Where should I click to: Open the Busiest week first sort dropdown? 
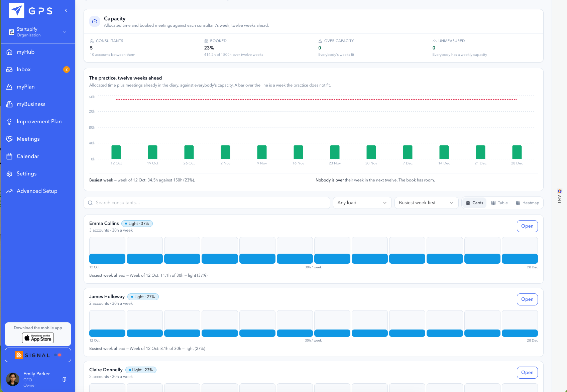[426, 203]
